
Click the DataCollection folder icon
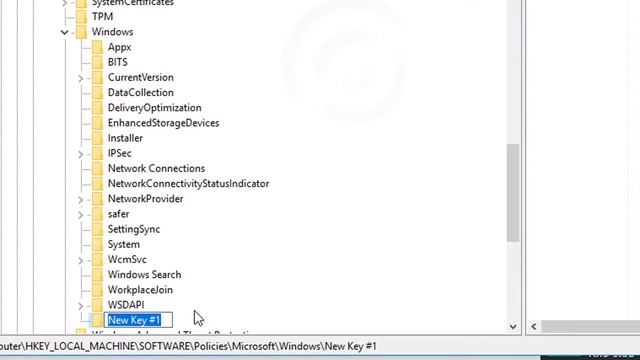tap(98, 93)
